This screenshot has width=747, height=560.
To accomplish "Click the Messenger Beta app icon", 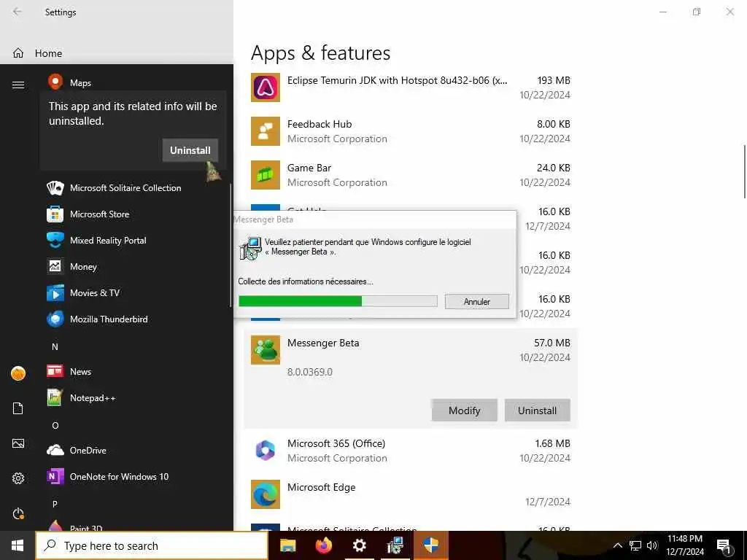I will (266, 350).
